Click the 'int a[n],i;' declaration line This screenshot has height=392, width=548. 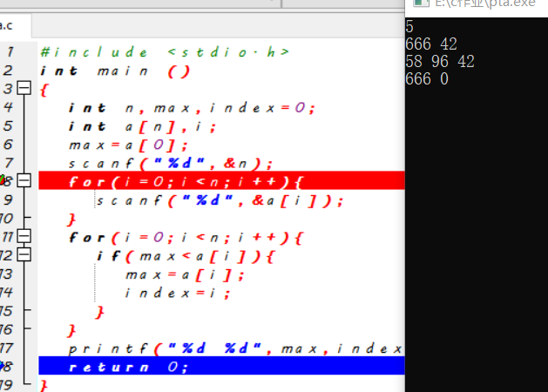point(142,127)
